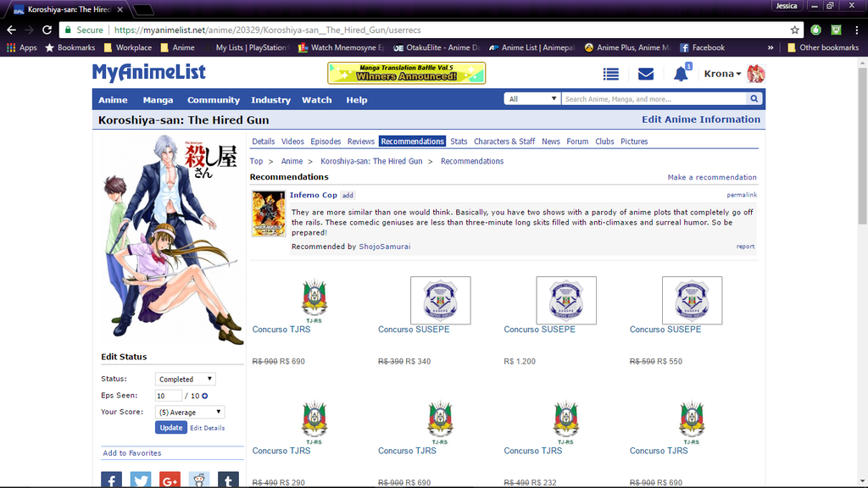Open the messages envelope icon
Viewport: 868px width, 488px height.
pyautogui.click(x=645, y=74)
